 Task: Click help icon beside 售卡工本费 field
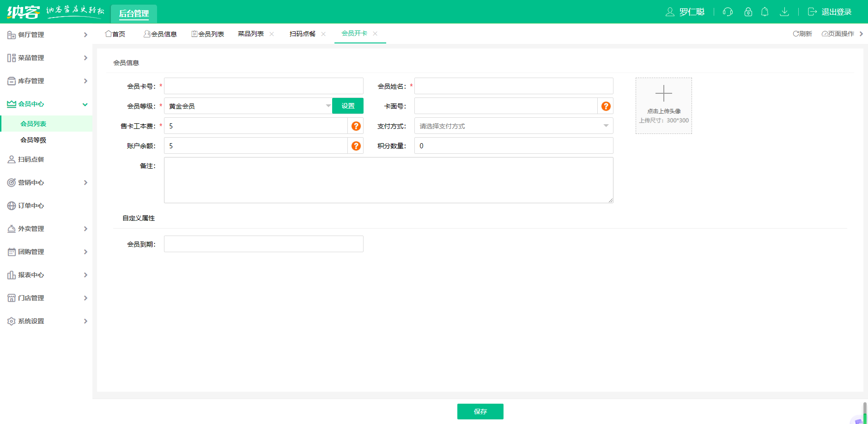pyautogui.click(x=356, y=126)
